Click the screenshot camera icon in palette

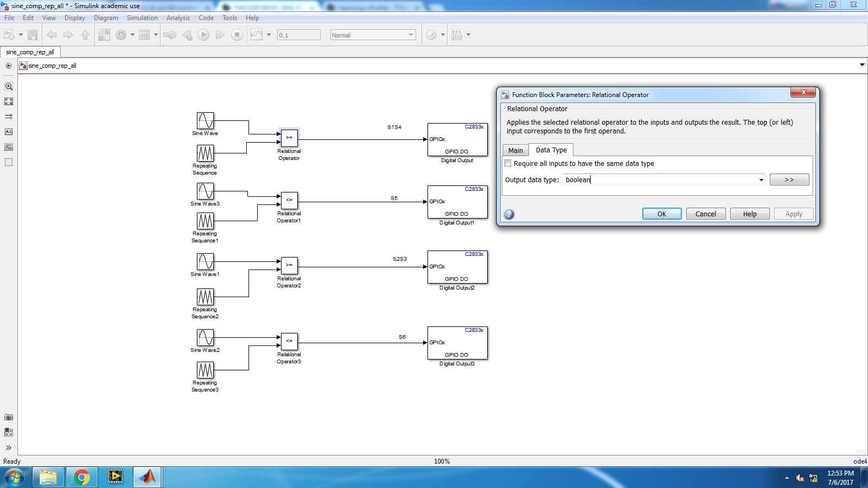9,417
